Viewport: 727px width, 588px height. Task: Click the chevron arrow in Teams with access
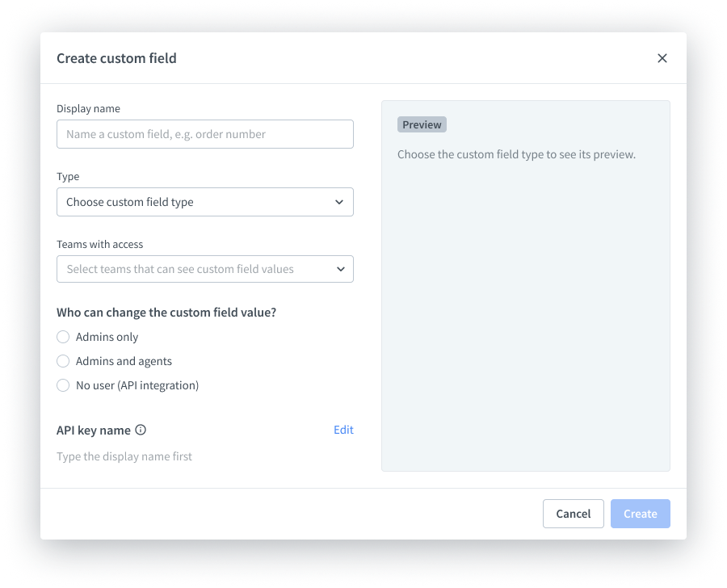[339, 269]
